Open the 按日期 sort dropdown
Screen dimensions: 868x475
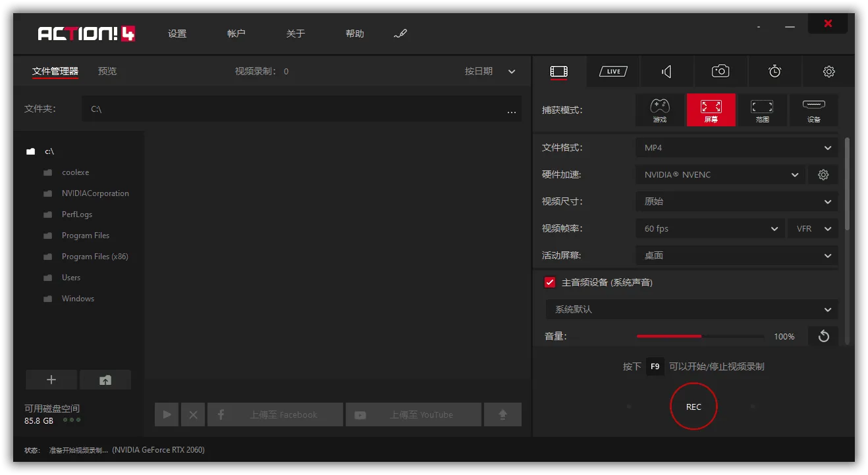(490, 71)
